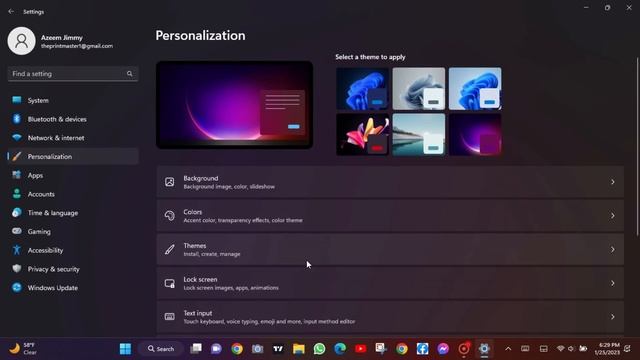Image resolution: width=640 pixels, height=360 pixels.
Task: Click inside Find a setting field
Action: [x=73, y=74]
